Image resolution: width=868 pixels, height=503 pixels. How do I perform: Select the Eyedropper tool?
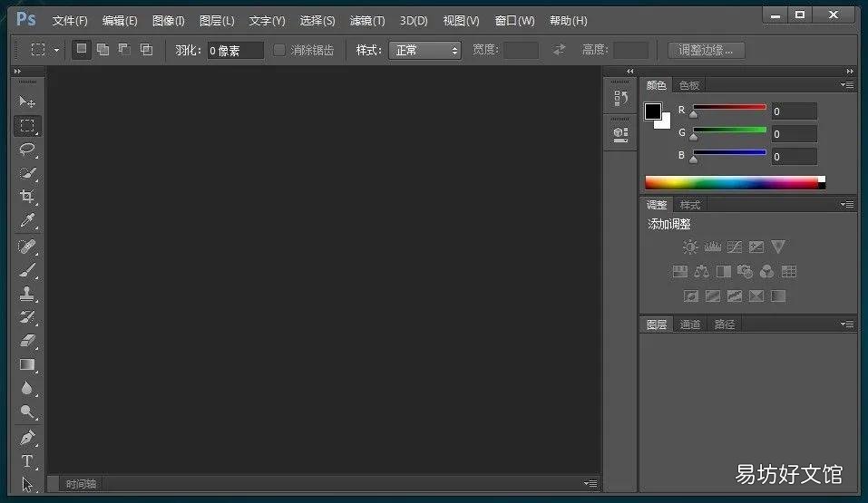coord(26,220)
